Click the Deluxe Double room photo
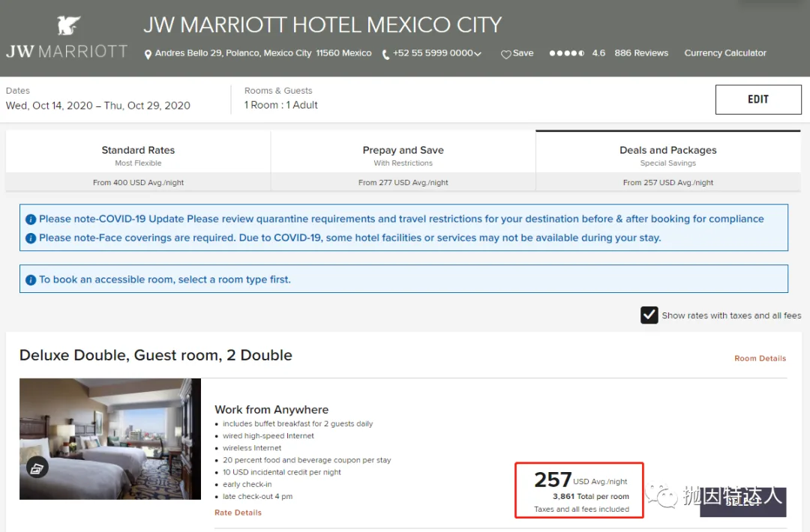810x532 pixels. coord(110,439)
